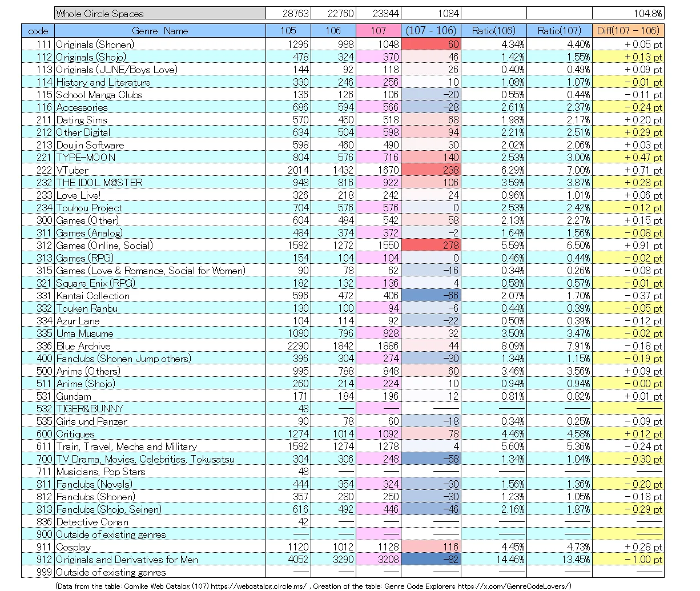Image resolution: width=700 pixels, height=591 pixels.
Task: Click the '238' difference value for VTuber
Action: click(x=431, y=170)
